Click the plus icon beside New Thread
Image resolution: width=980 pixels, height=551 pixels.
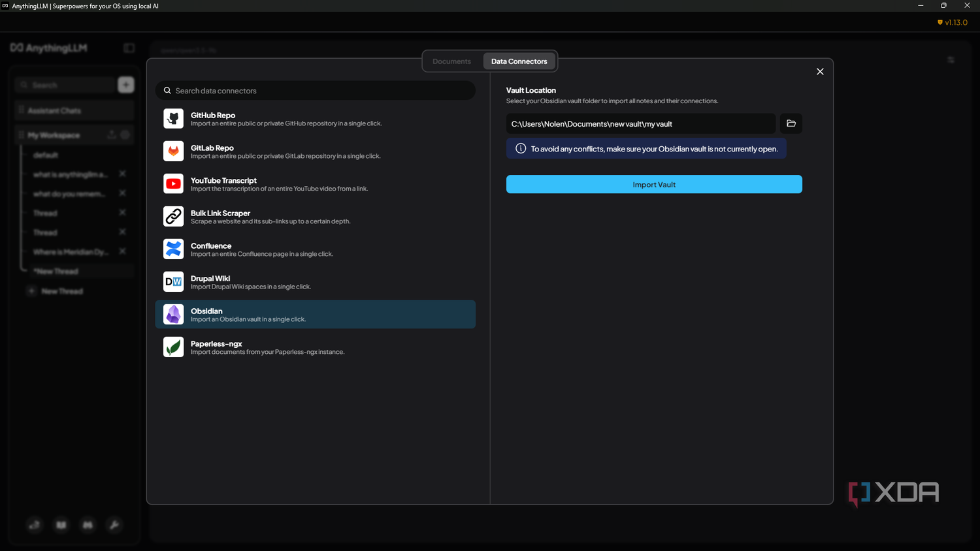point(31,291)
